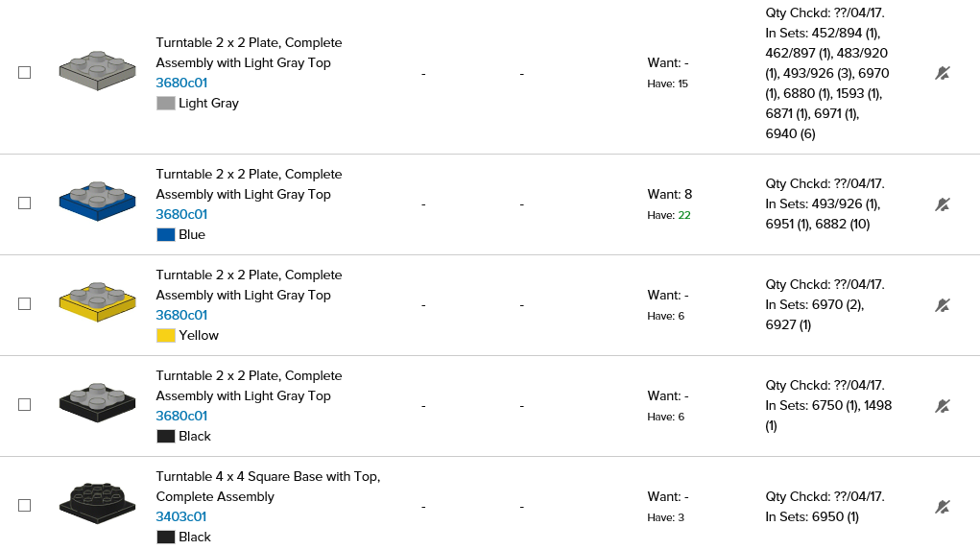Click the muted bell icon for Yellow turntable
Screen dimensions: 980x550
943,305
